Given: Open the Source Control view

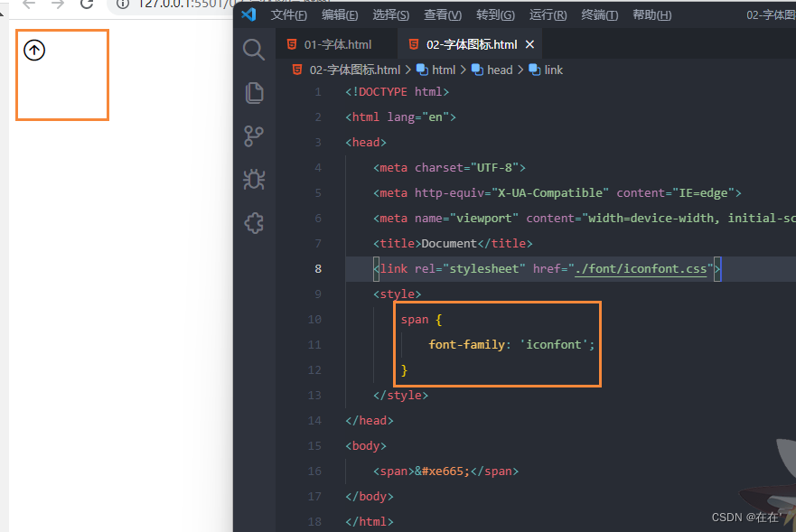Looking at the screenshot, I should (x=253, y=135).
